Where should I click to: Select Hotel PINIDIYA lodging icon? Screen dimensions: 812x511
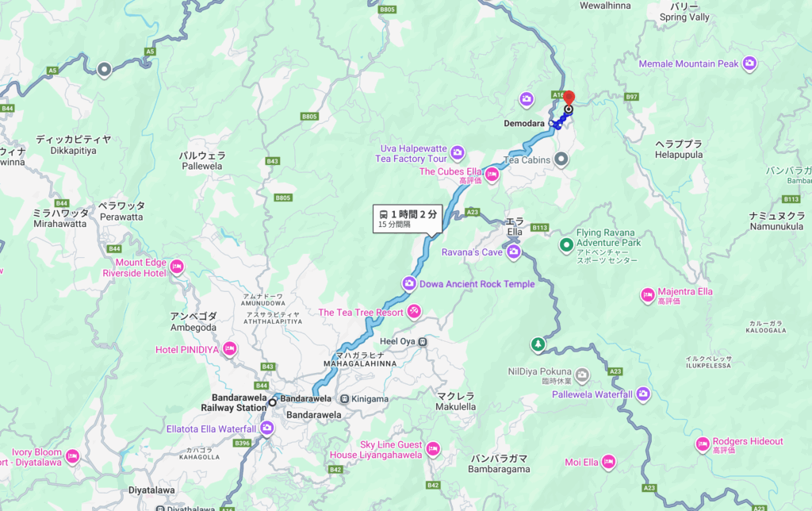pyautogui.click(x=229, y=349)
